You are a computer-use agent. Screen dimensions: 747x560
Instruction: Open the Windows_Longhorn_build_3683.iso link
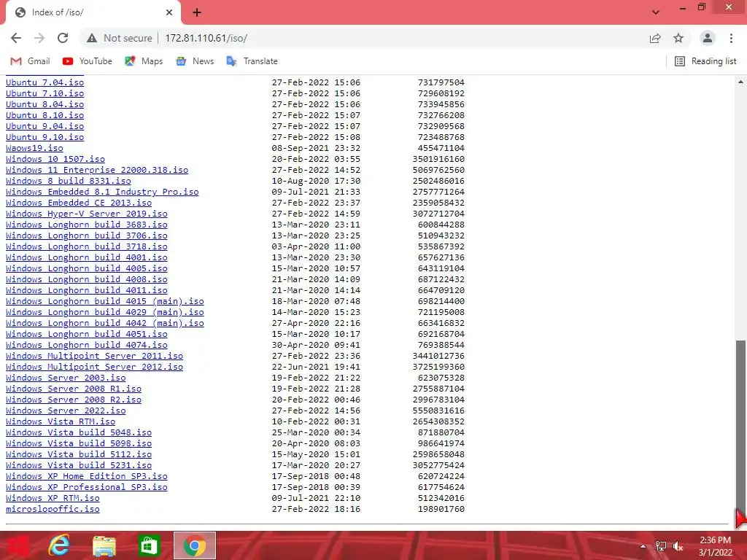tap(87, 225)
